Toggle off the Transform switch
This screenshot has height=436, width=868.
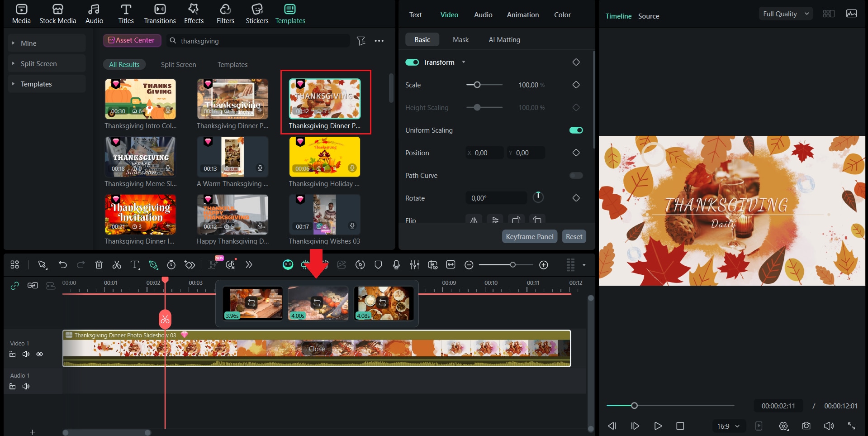click(x=412, y=62)
